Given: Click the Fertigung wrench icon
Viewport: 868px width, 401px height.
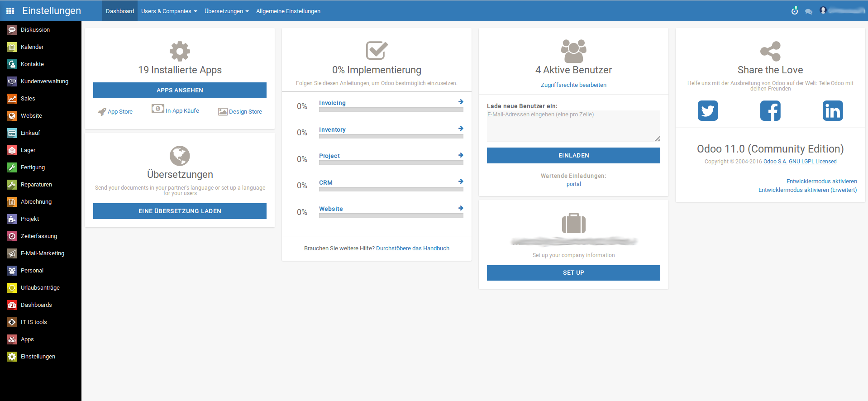Looking at the screenshot, I should (x=12, y=167).
